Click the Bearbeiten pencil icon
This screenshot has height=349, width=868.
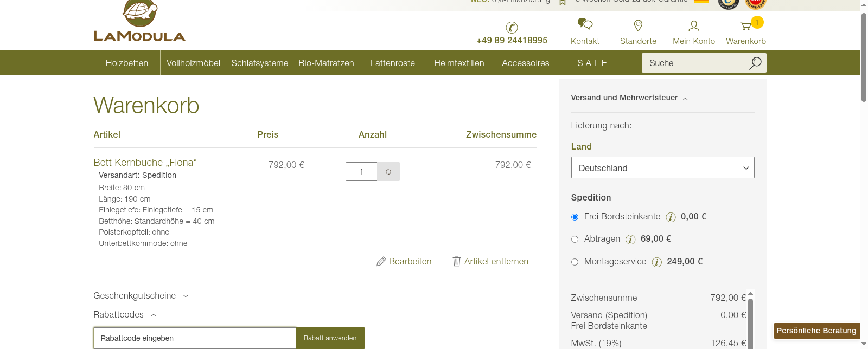coord(381,261)
